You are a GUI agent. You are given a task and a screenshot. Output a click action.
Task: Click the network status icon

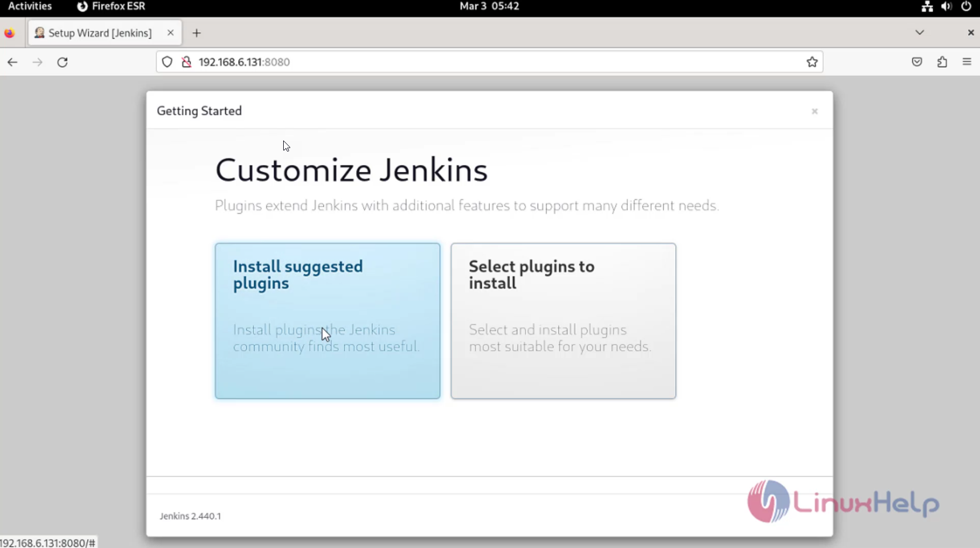pos(927,6)
